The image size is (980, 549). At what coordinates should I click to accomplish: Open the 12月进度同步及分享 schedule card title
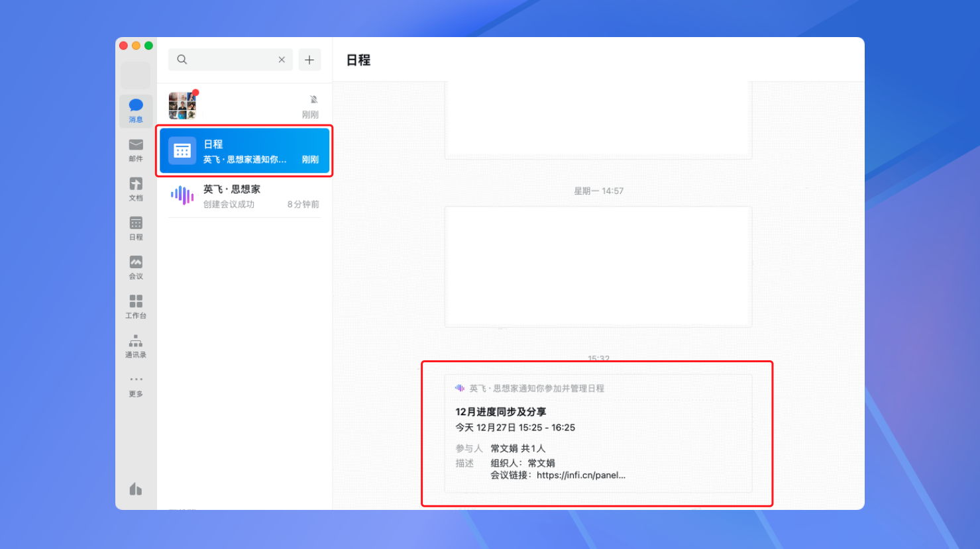tap(501, 412)
